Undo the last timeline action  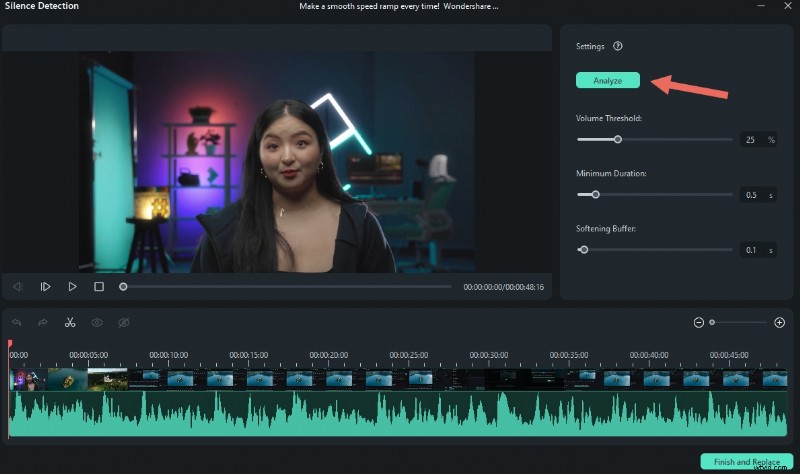pyautogui.click(x=17, y=322)
